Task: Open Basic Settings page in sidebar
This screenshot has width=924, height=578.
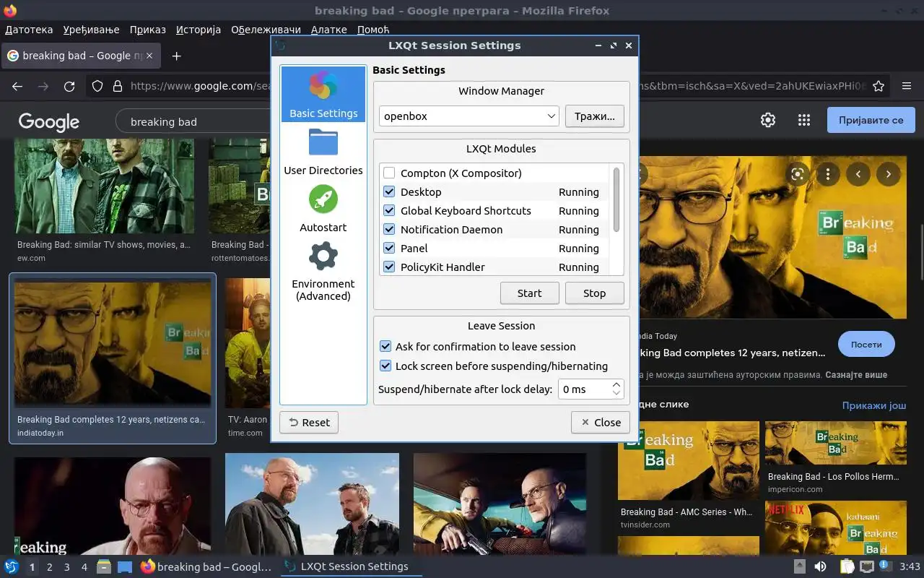Action: tap(323, 95)
